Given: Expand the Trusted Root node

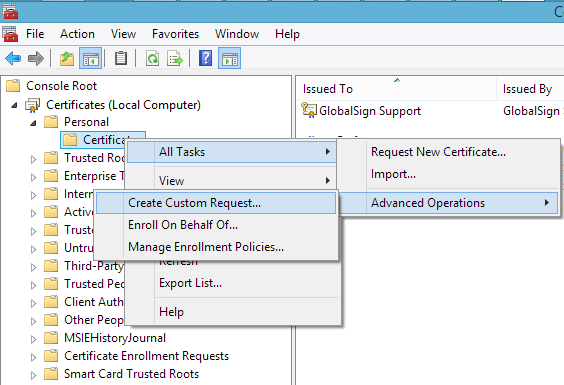Looking at the screenshot, I should tap(33, 159).
